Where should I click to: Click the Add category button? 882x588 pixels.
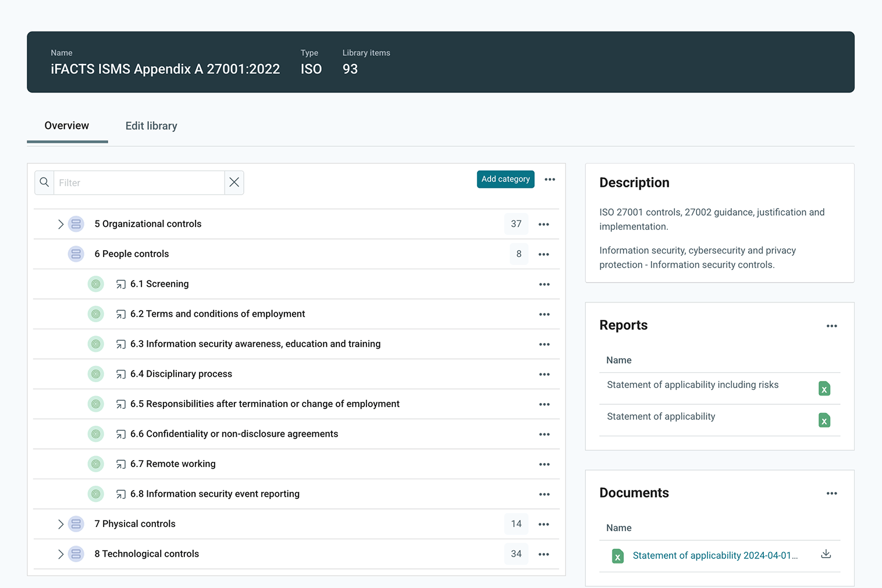[x=505, y=179]
